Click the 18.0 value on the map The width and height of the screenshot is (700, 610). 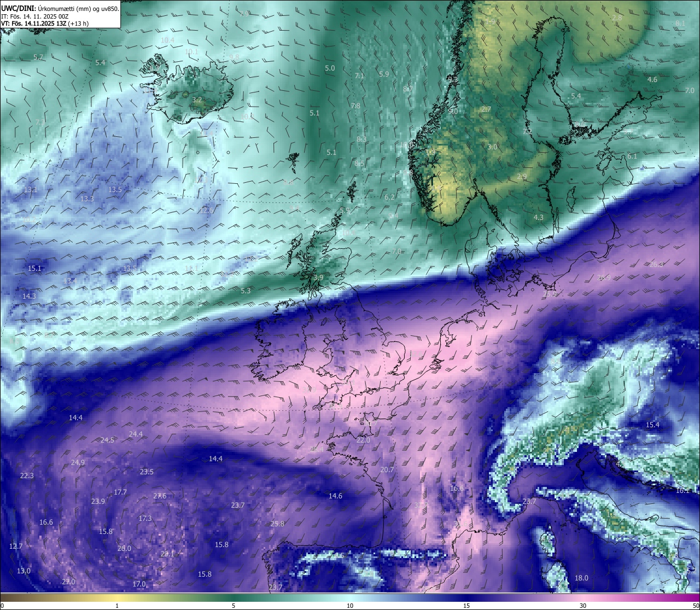click(x=581, y=578)
